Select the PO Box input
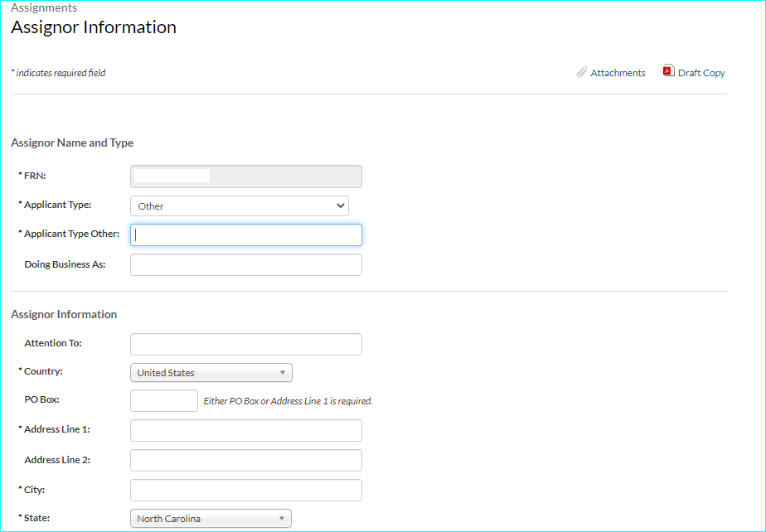Screen dimensions: 766x532 pyautogui.click(x=164, y=400)
